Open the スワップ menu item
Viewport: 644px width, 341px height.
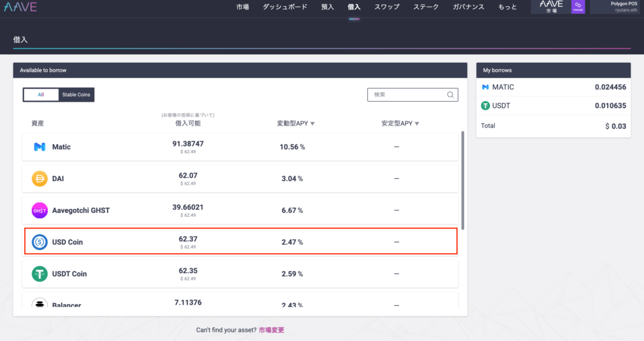(x=387, y=7)
